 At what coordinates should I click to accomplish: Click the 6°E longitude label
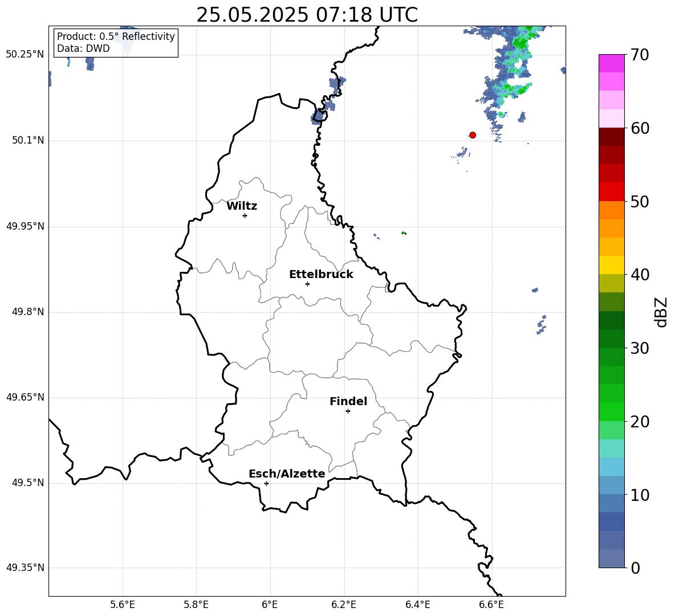[x=270, y=605]
